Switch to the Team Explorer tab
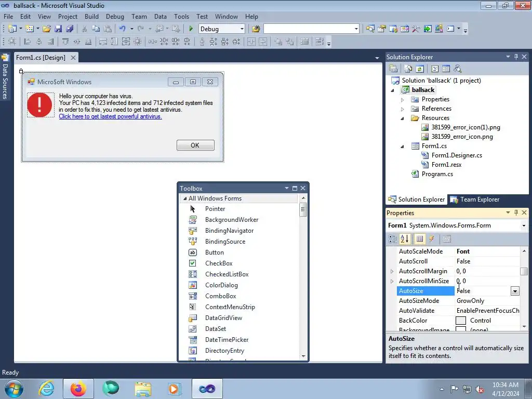This screenshot has width=532, height=399. pos(475,199)
